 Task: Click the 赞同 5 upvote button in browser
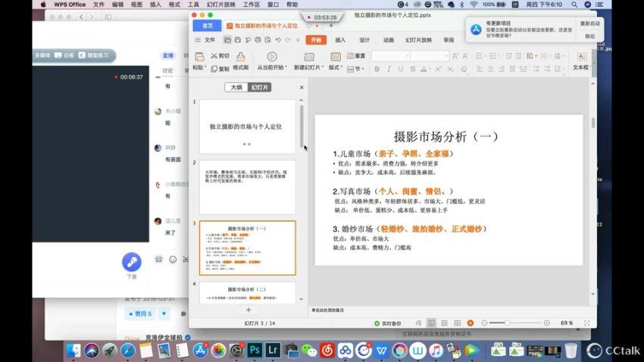[140, 314]
